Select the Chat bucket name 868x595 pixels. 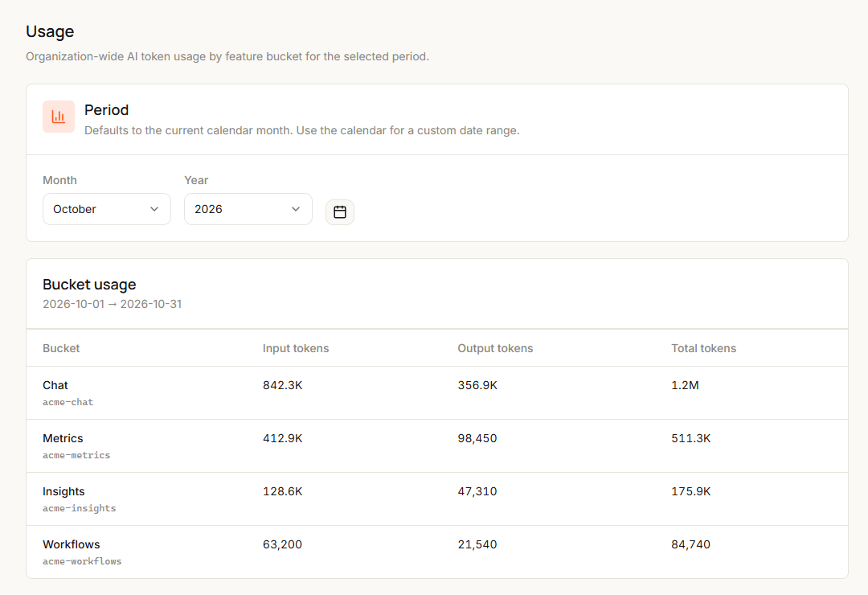pyautogui.click(x=55, y=385)
